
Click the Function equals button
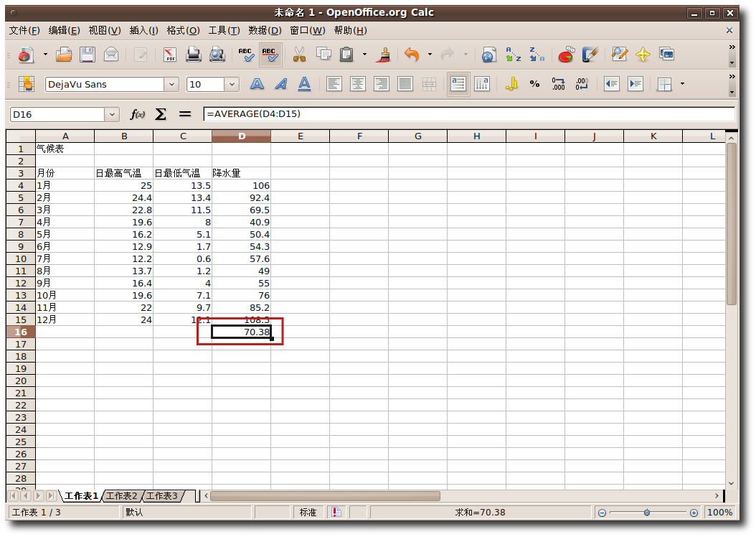[x=184, y=114]
